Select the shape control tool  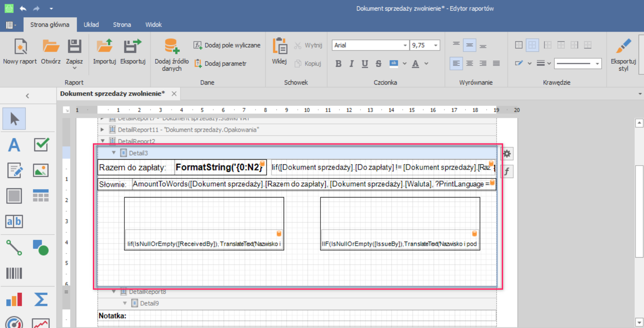[41, 247]
